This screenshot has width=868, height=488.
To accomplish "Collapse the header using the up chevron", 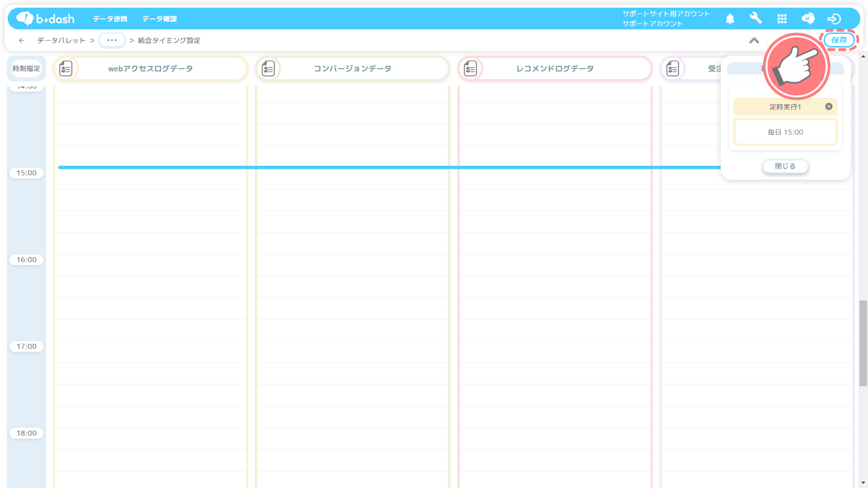I will [754, 40].
